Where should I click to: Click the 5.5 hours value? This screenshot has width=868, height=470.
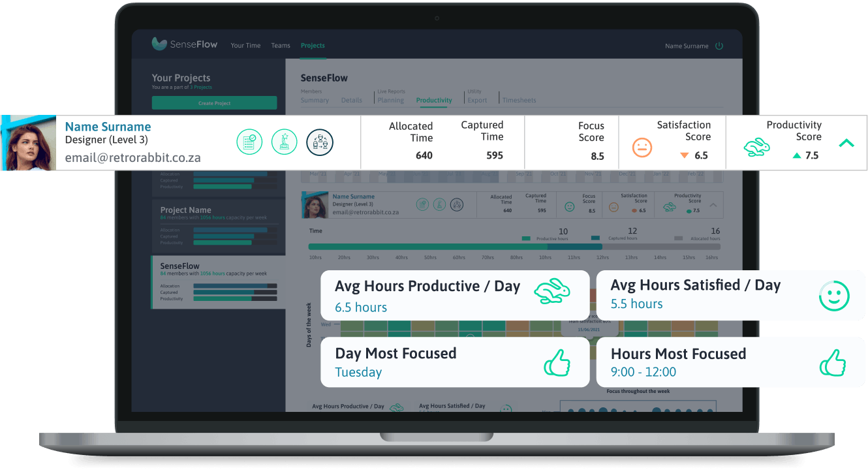636,304
